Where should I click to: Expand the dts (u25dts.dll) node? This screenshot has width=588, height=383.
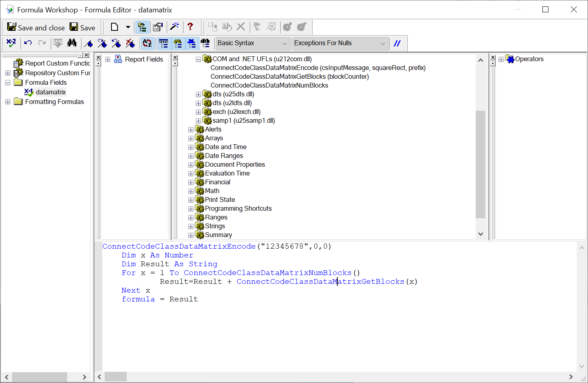(198, 94)
